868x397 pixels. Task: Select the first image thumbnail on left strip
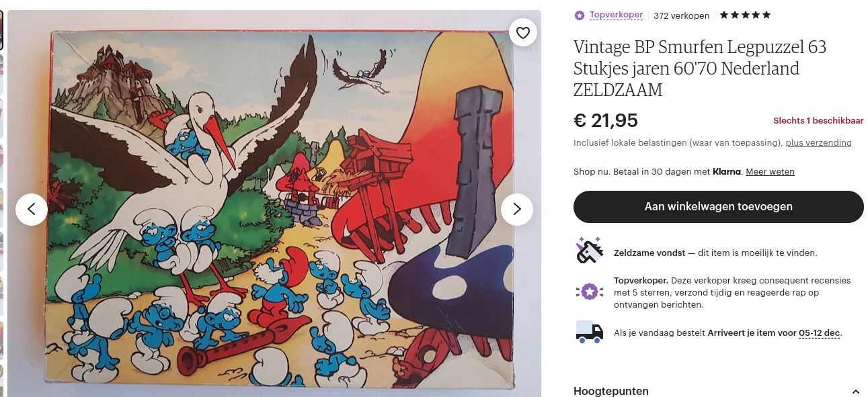1,30
